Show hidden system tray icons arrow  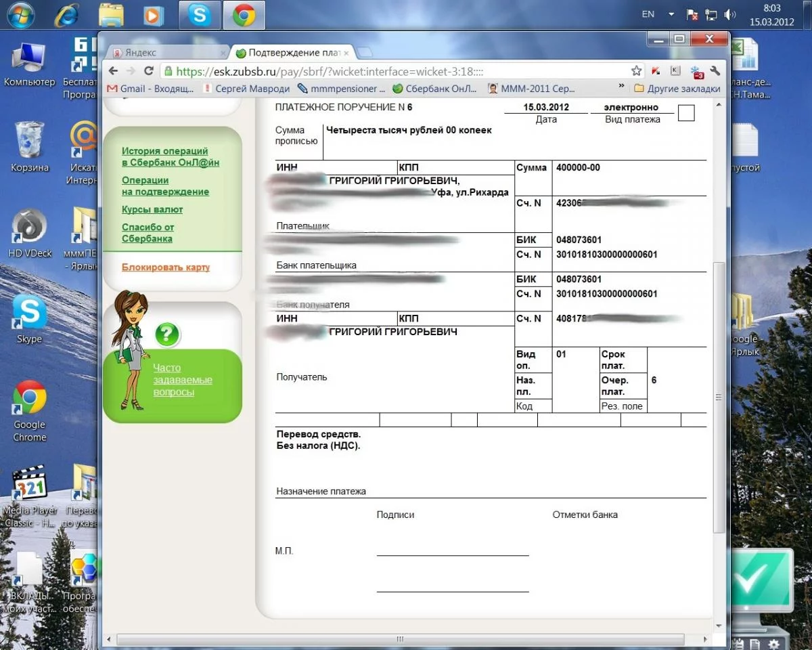point(671,14)
